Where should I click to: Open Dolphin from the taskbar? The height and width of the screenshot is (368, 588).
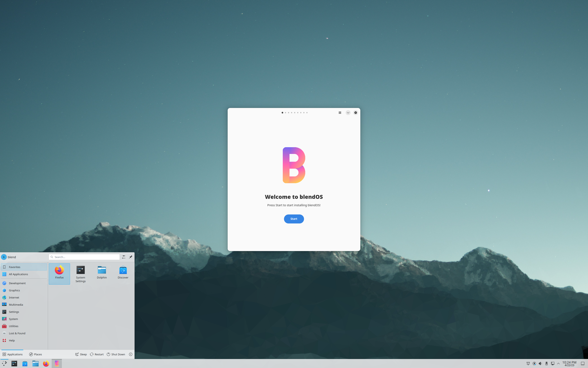click(36, 363)
